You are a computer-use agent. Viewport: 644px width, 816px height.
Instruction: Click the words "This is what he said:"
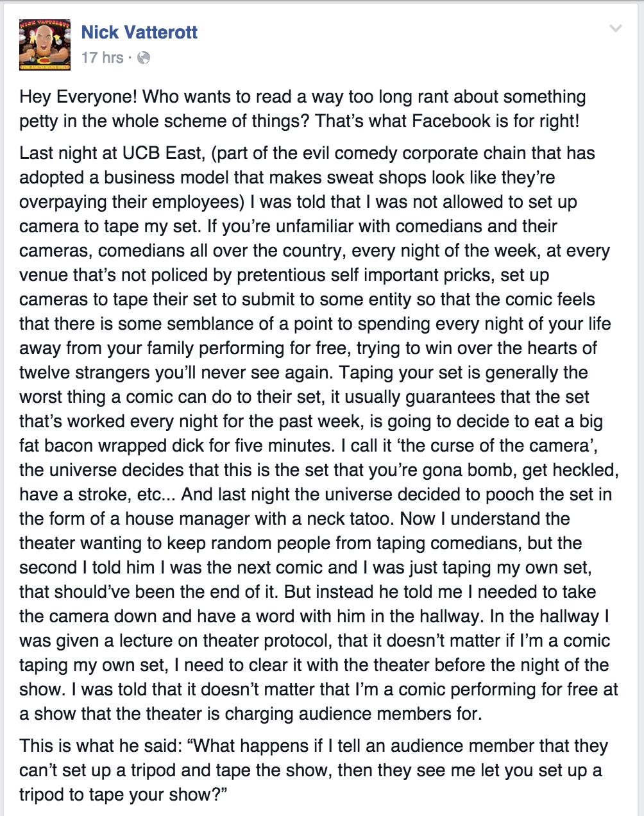click(x=101, y=746)
